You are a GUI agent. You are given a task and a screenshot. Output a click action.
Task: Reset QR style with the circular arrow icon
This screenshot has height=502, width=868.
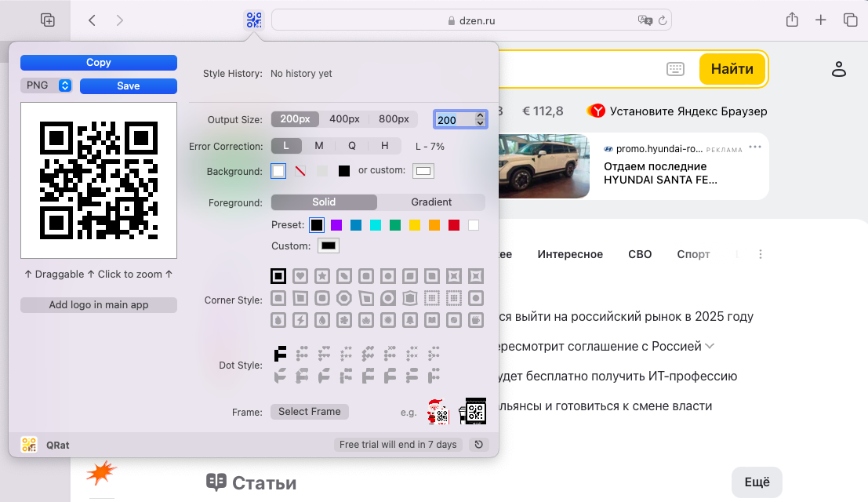coord(479,445)
